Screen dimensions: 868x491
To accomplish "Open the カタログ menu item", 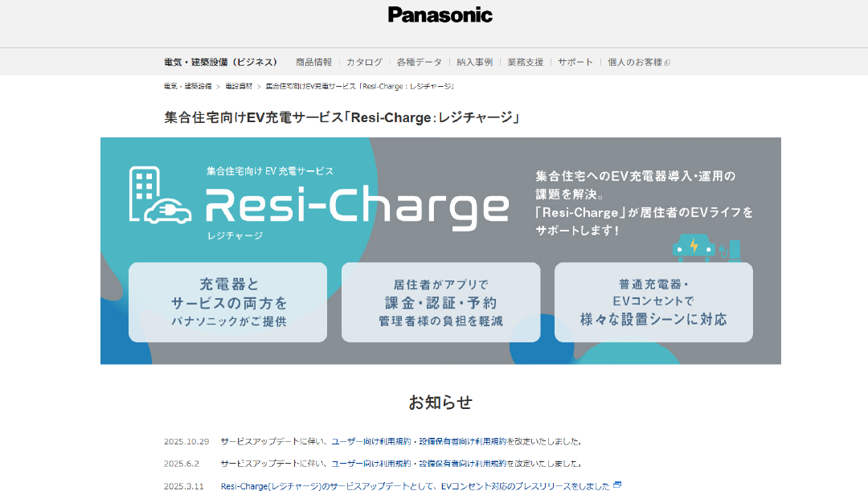I will point(364,61).
